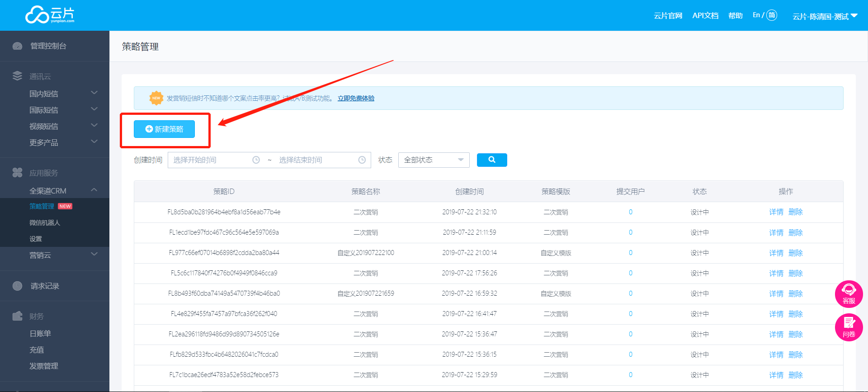
Task: Click the magnifier search button
Action: coord(492,160)
